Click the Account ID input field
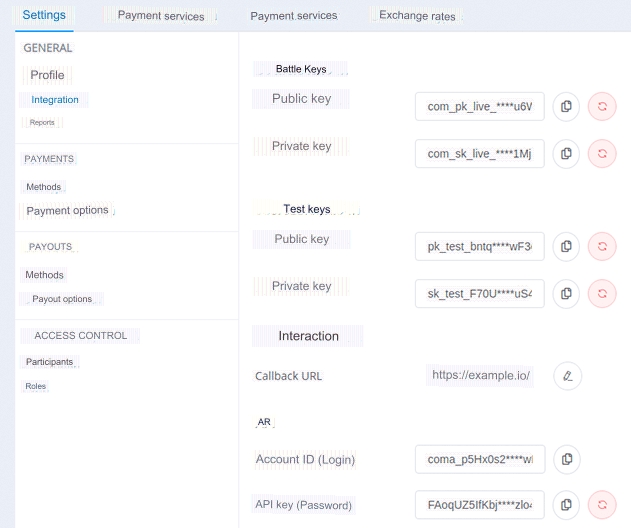The width and height of the screenshot is (631, 528). tap(480, 459)
